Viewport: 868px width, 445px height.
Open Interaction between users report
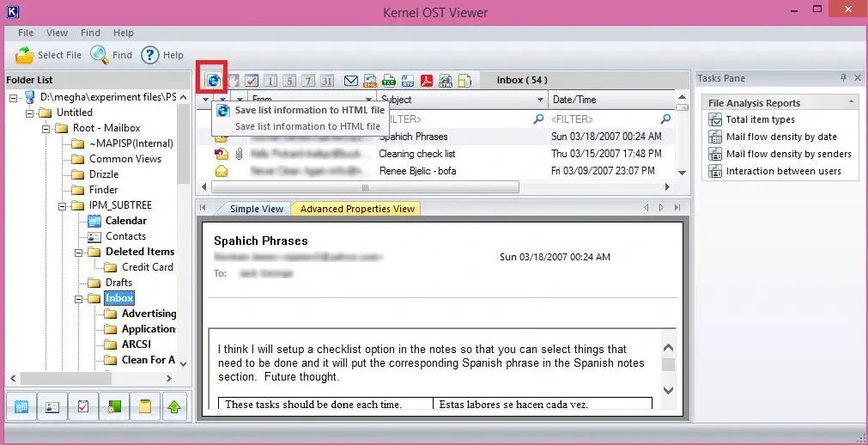click(783, 171)
